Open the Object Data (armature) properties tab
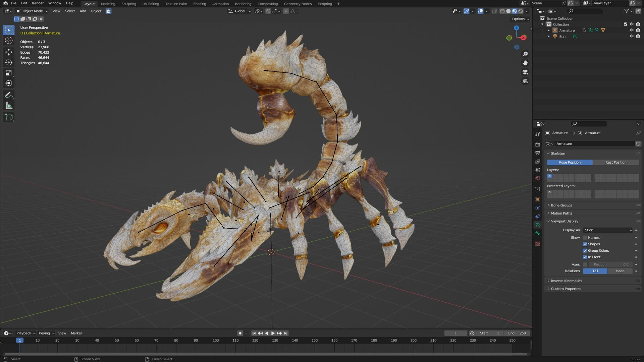Viewport: 644px width, 362px height. click(538, 225)
